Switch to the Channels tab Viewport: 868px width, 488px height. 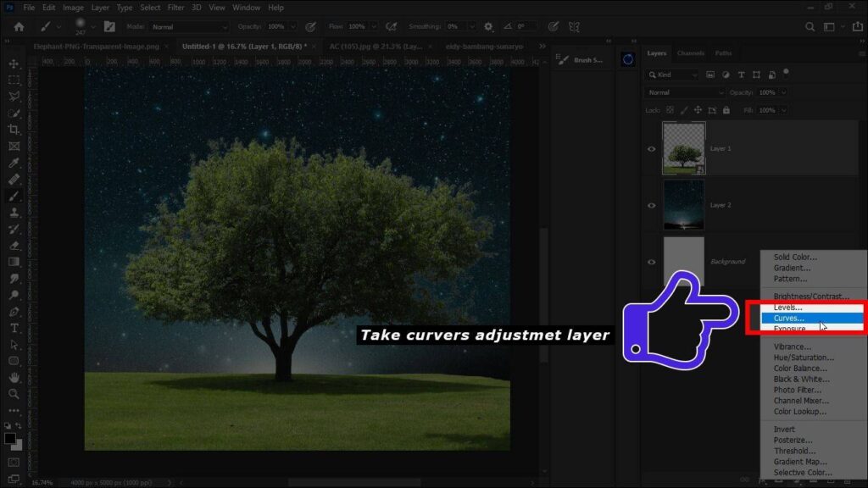click(690, 53)
